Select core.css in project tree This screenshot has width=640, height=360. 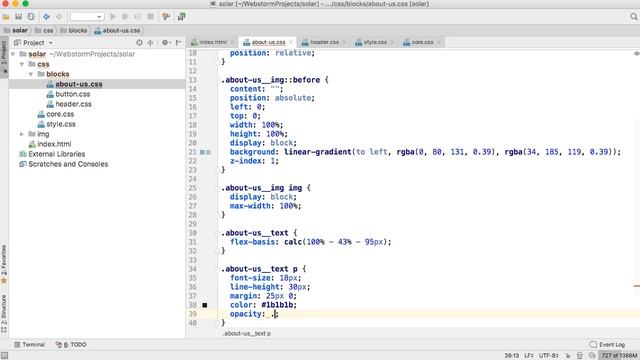pos(60,114)
